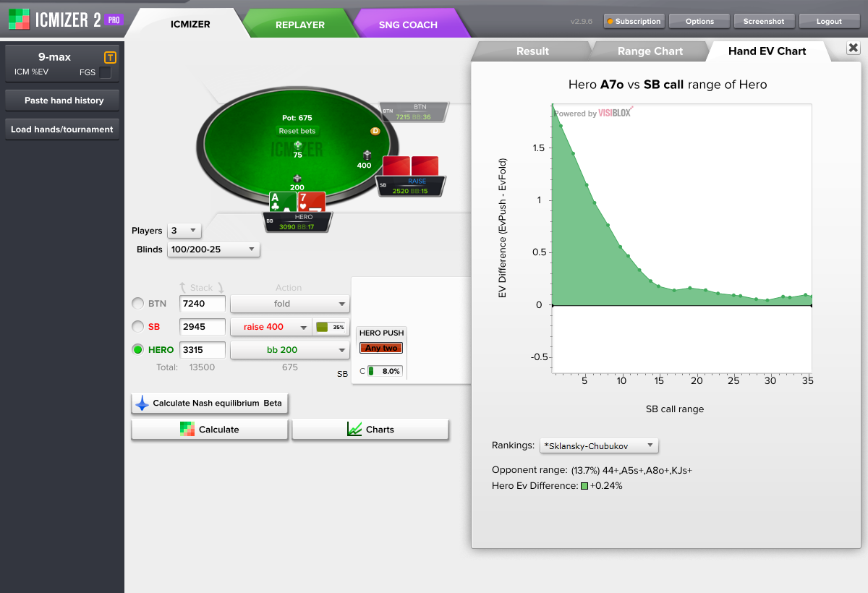The image size is (868, 593).
Task: Click the stack shift down arrow
Action: pos(221,287)
